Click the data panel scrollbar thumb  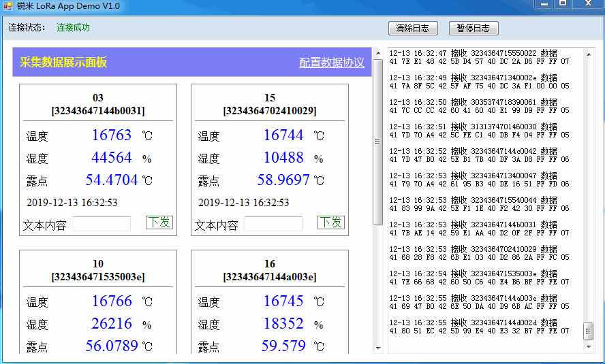point(378,142)
